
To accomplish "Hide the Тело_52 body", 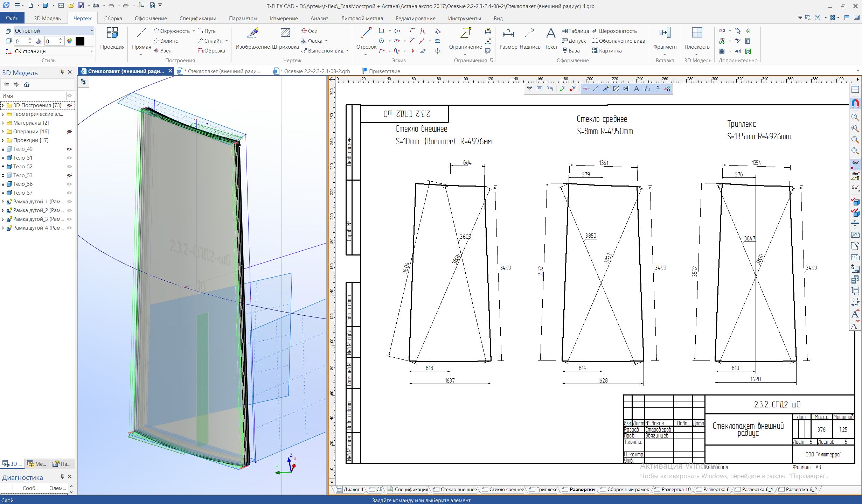I will click(x=69, y=167).
